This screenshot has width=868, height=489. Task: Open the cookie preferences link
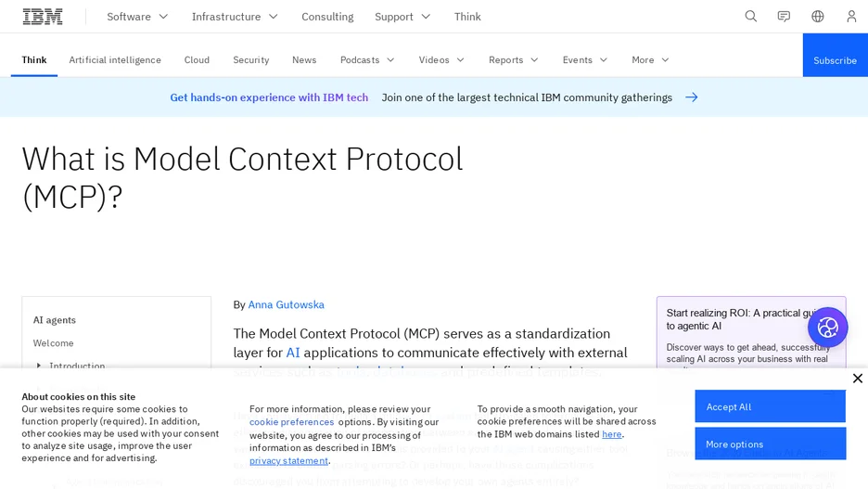pos(292,422)
